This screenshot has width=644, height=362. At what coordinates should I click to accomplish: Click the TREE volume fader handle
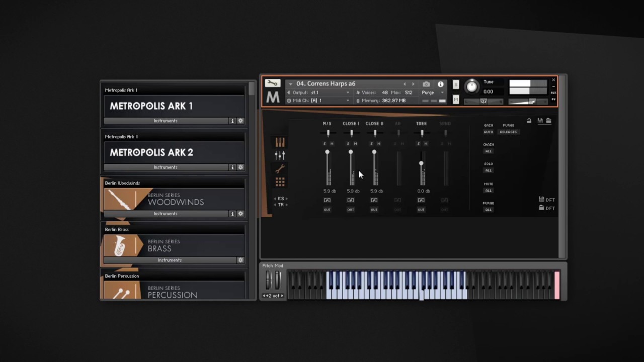click(x=421, y=163)
